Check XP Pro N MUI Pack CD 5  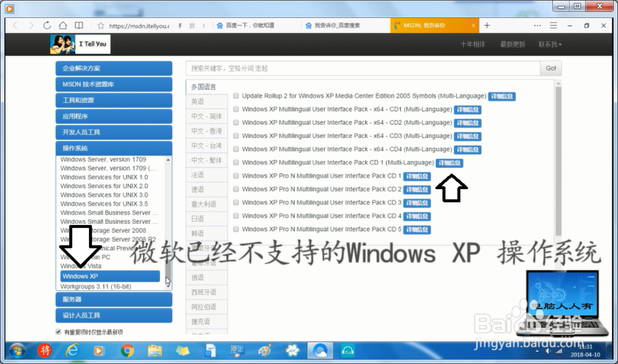pos(236,229)
